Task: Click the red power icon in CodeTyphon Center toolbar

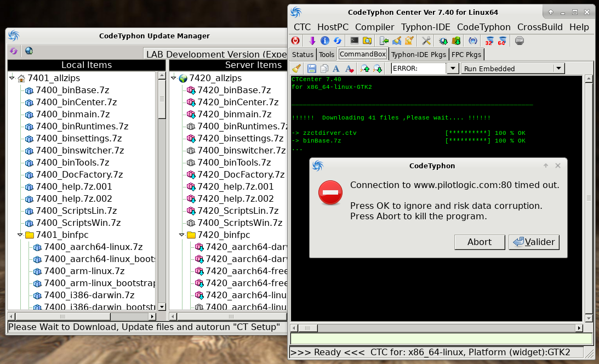Action: pyautogui.click(x=295, y=41)
